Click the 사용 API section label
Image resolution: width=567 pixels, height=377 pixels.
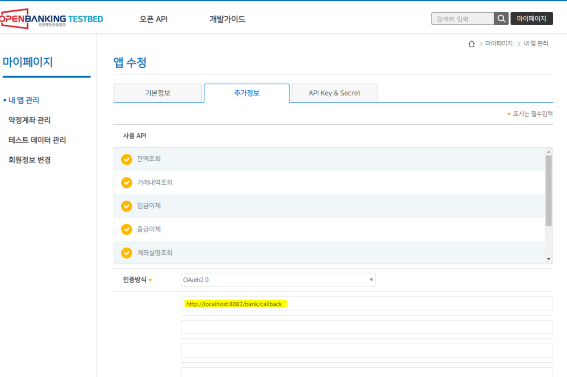[135, 136]
